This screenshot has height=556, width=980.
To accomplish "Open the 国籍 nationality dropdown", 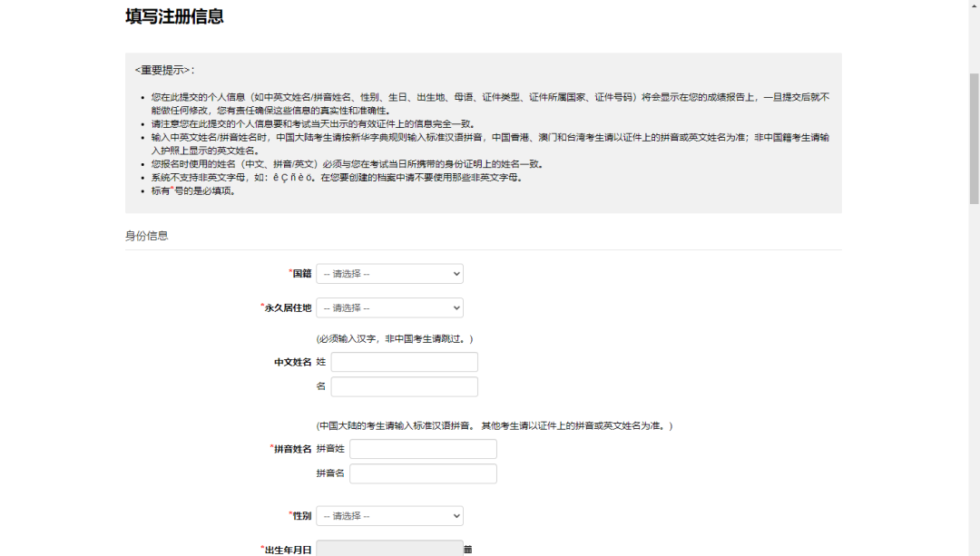I will [390, 273].
